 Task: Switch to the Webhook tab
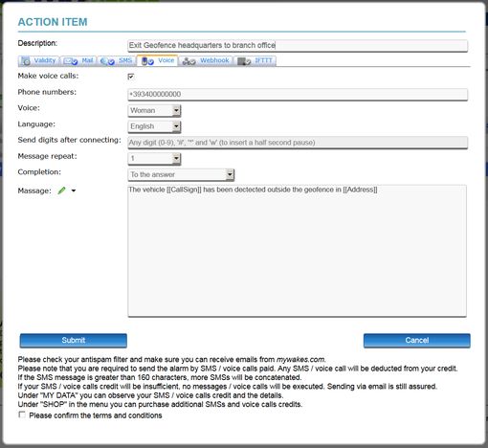click(x=206, y=60)
